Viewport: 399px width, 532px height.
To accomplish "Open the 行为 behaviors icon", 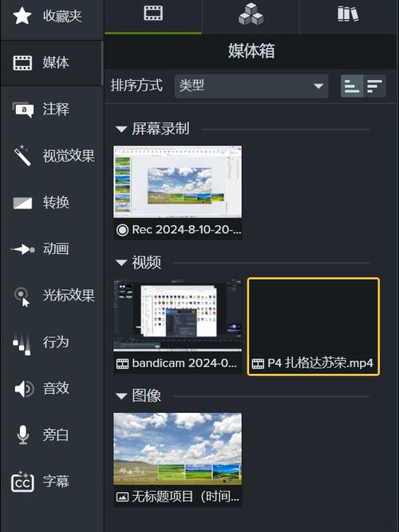I will point(22,344).
